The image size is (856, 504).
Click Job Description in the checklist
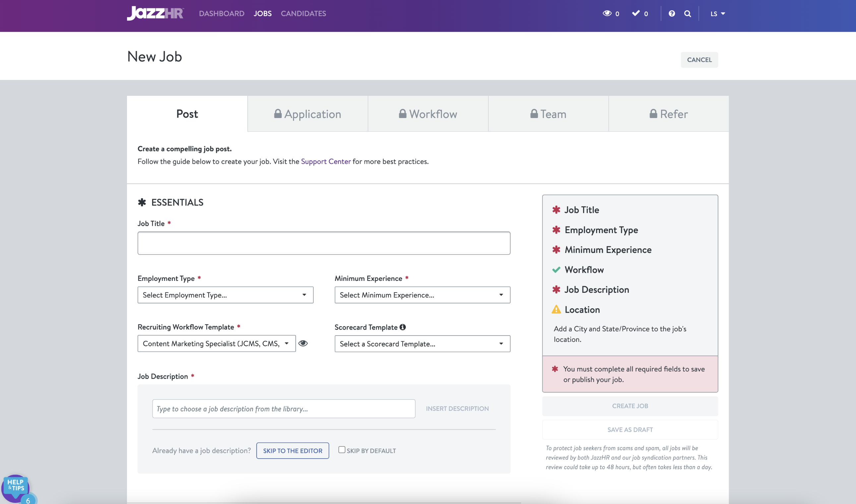click(596, 290)
